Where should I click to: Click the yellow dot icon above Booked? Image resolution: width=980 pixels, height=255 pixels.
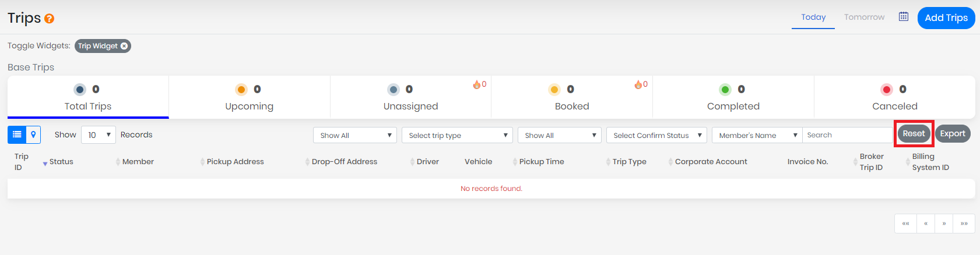[554, 89]
